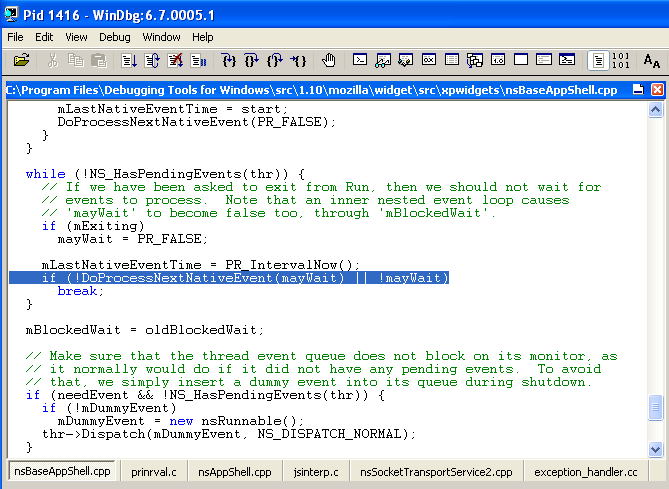Screen dimensions: 669x489
Task: Click the Stop Debugging icon with red X
Action: (x=175, y=60)
